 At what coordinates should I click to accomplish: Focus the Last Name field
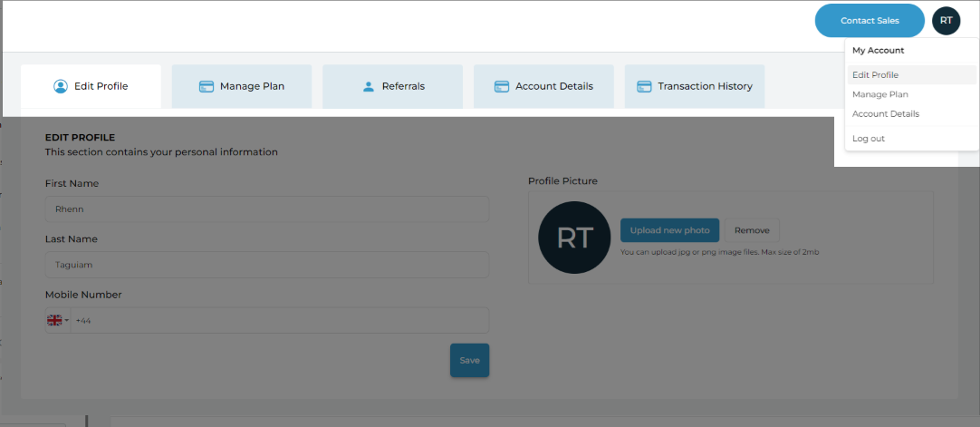[267, 265]
